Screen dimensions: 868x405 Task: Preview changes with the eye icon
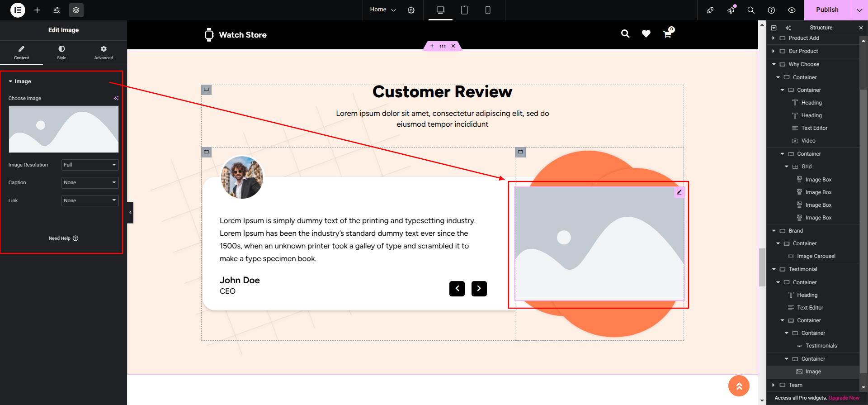pos(792,10)
